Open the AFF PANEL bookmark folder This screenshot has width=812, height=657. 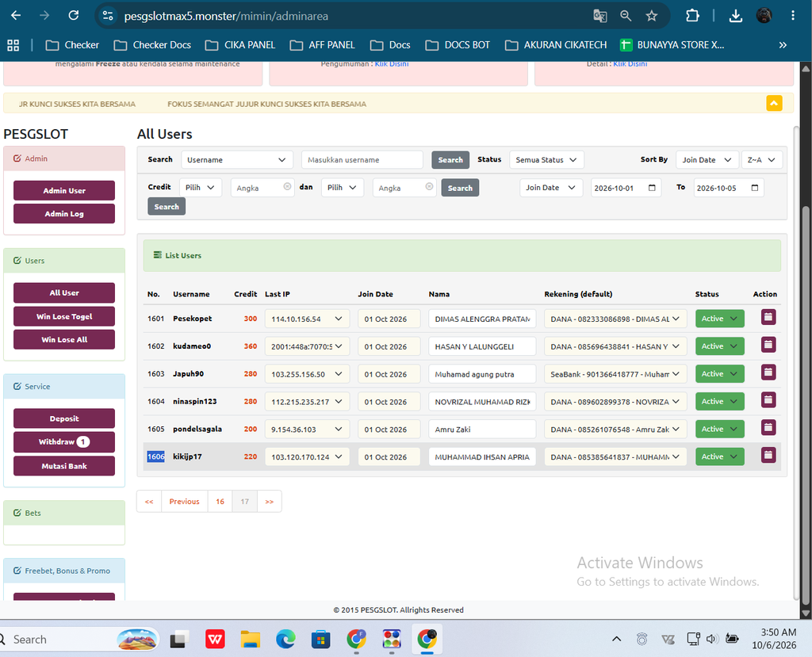pos(322,45)
